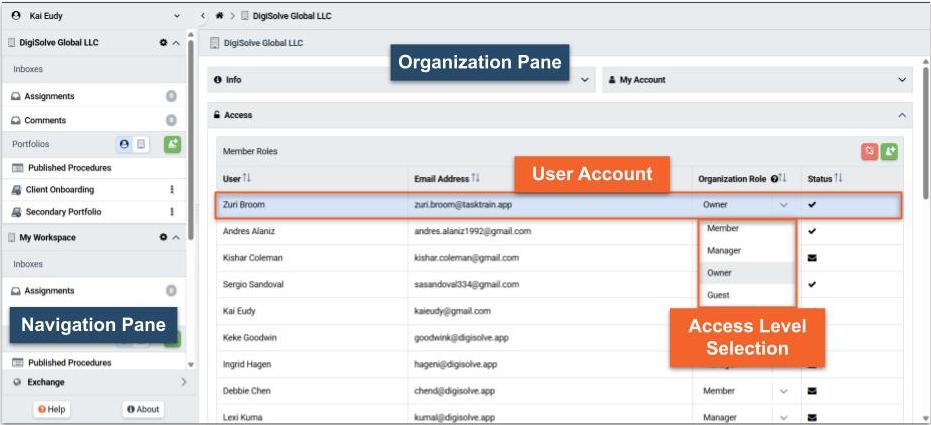The height and width of the screenshot is (425, 931).
Task: Switch Portfolios view to organization icon
Action: [141, 144]
